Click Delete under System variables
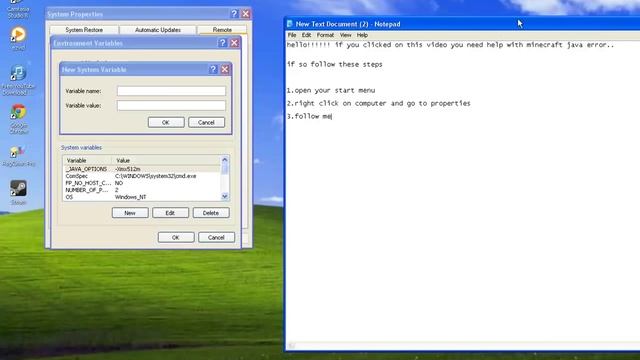 [211, 213]
